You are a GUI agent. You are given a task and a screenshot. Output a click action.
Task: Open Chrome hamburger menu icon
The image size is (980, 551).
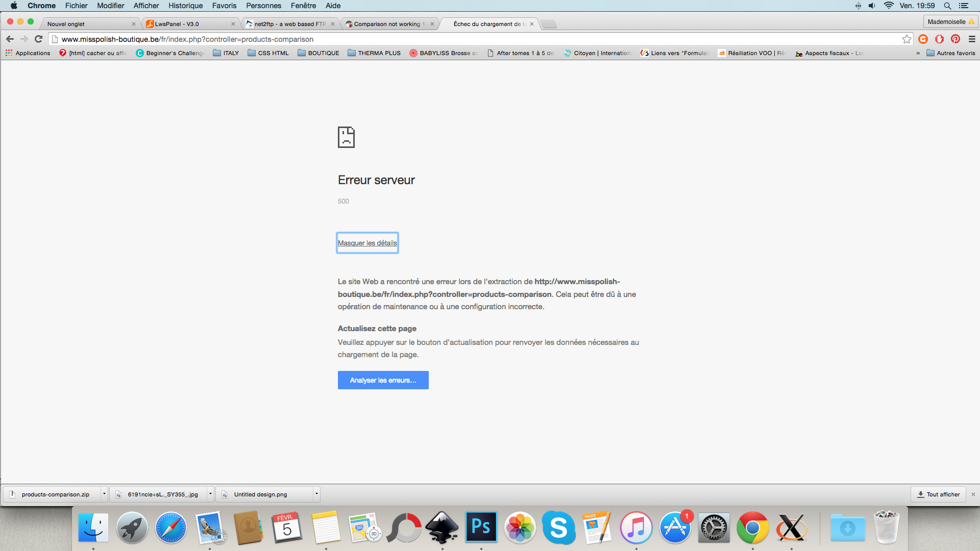tap(972, 39)
